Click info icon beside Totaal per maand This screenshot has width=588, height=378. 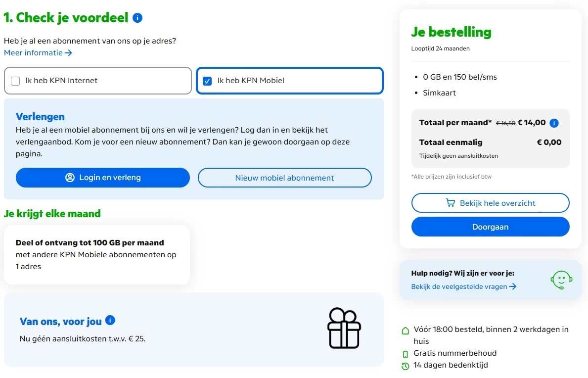pos(554,123)
